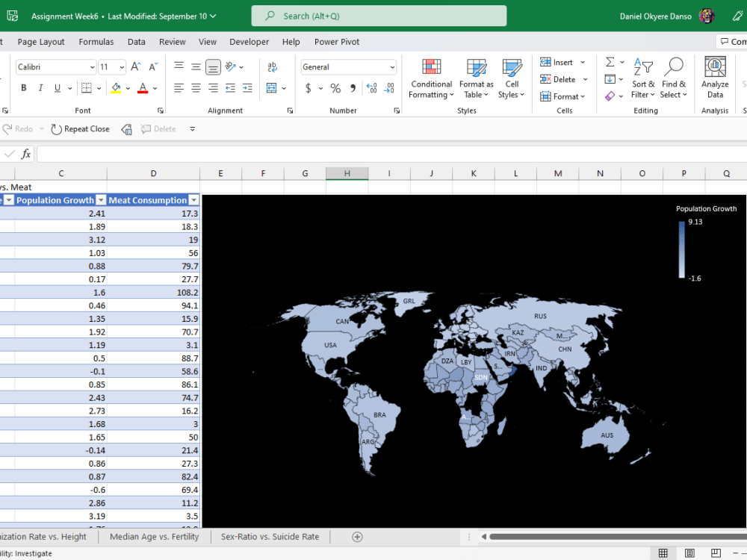Apply Comma Style
Screen dimensions: 747x560
[353, 88]
